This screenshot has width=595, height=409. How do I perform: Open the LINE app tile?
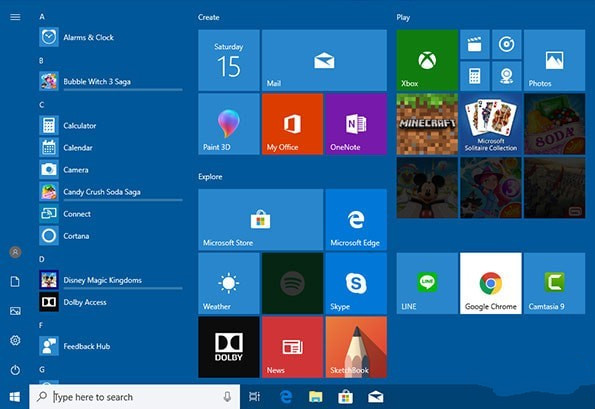pyautogui.click(x=427, y=283)
